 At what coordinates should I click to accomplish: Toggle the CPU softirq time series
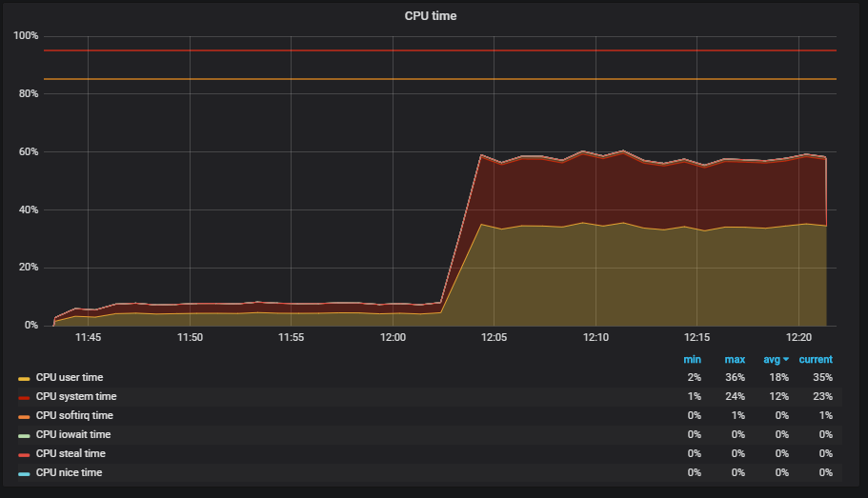[x=74, y=415]
